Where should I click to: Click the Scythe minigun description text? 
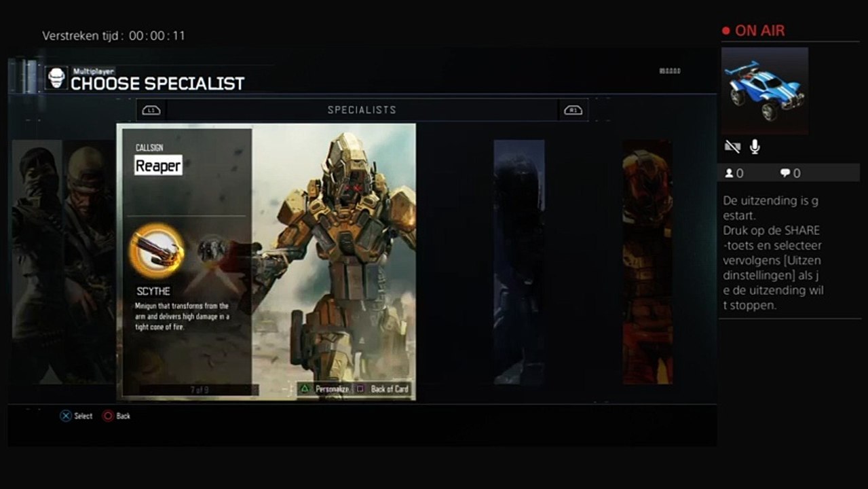[182, 317]
